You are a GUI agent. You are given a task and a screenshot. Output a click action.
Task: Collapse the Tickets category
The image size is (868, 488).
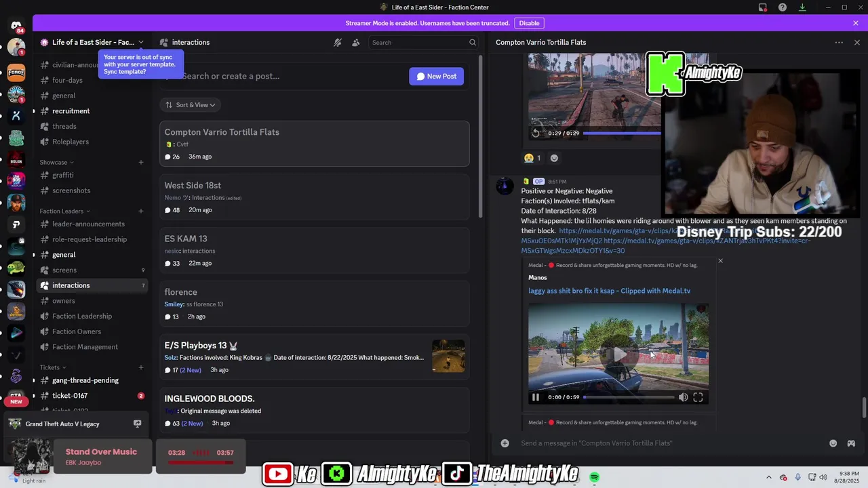53,367
